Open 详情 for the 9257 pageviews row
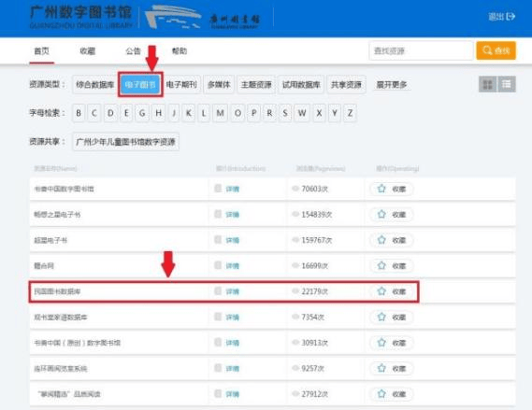This screenshot has height=410, width=532. point(233,369)
